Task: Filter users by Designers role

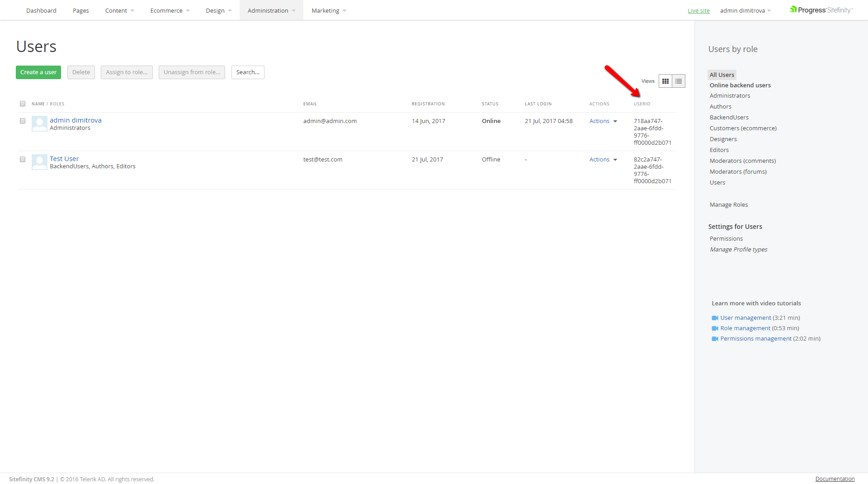Action: coord(723,139)
